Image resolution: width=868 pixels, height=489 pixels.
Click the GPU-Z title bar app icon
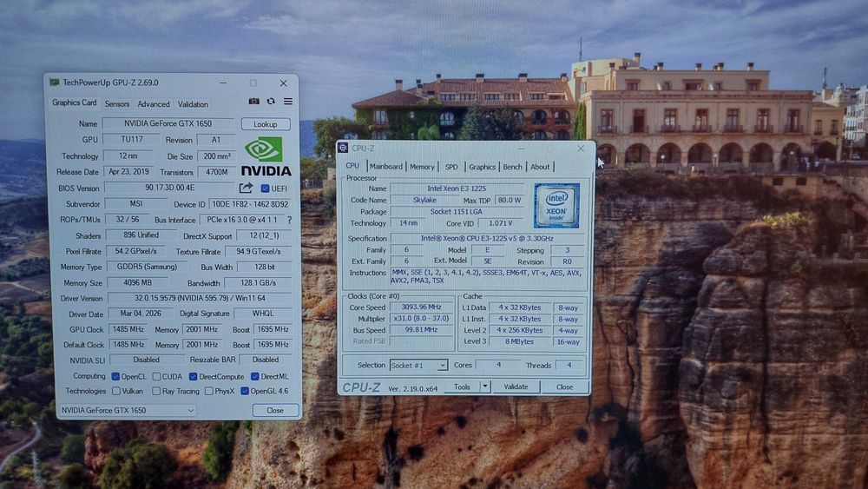coord(54,83)
